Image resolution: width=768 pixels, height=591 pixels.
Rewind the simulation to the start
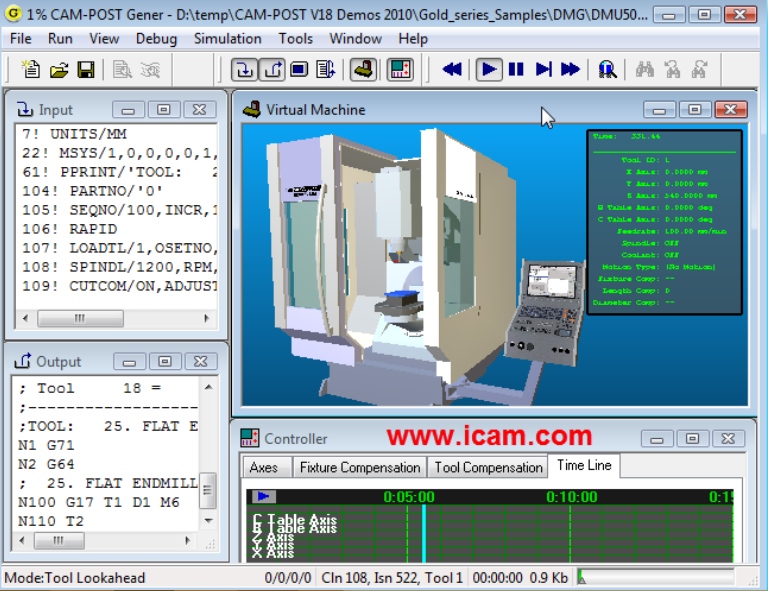452,70
